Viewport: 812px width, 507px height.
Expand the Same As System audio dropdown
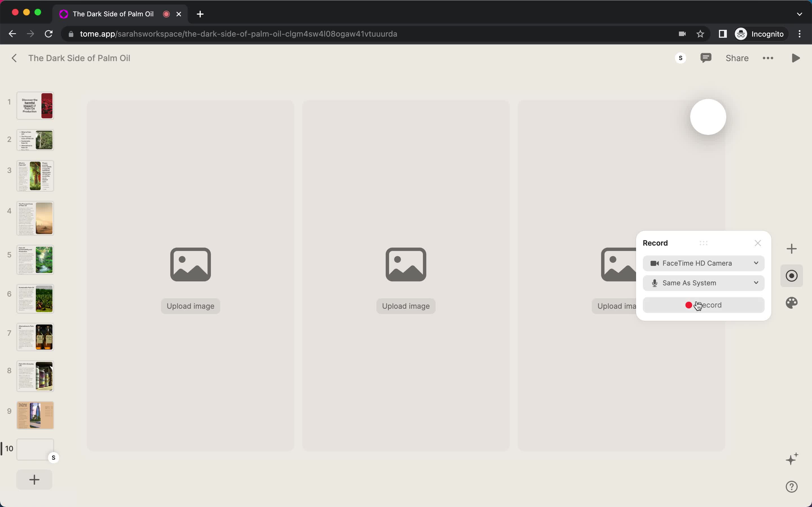coord(756,283)
